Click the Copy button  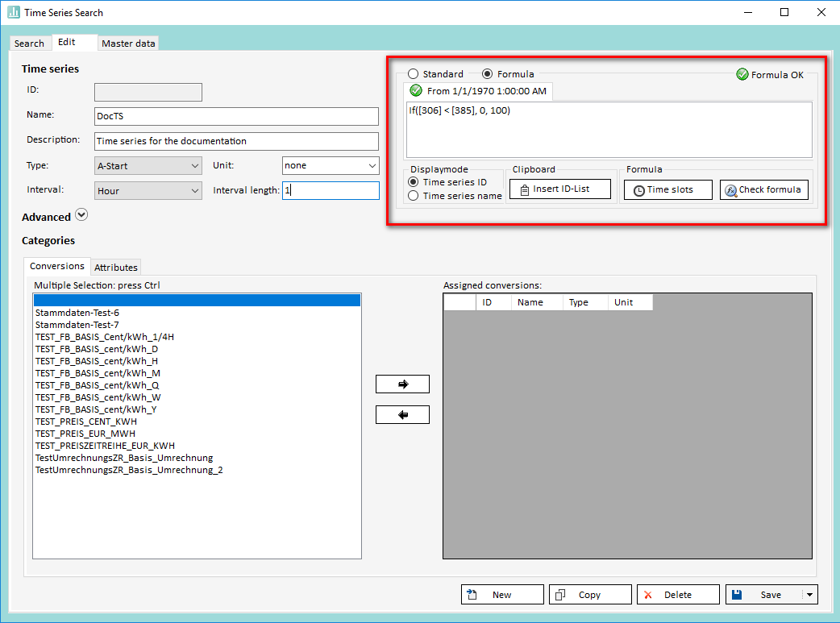(590, 595)
